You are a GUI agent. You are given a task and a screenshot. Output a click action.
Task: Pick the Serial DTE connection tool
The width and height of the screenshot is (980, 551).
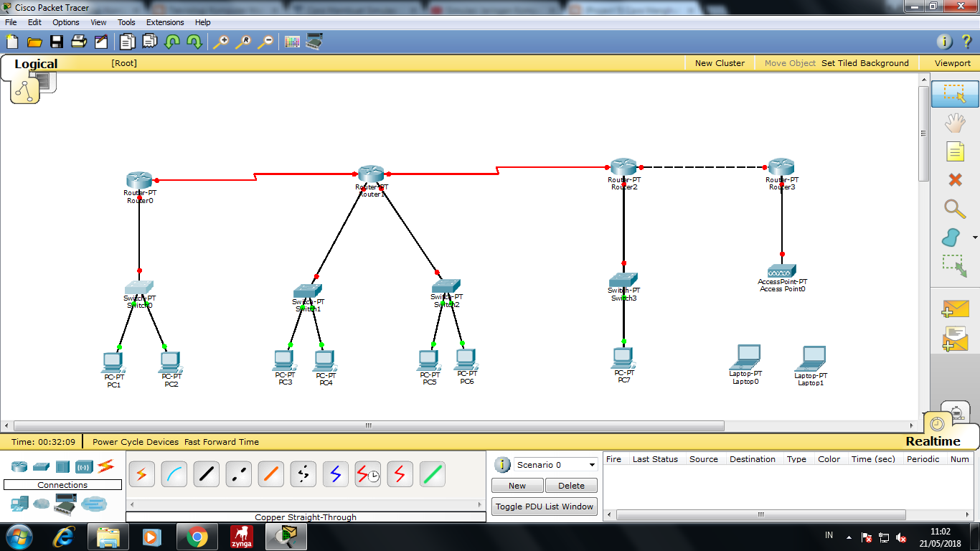(x=400, y=474)
